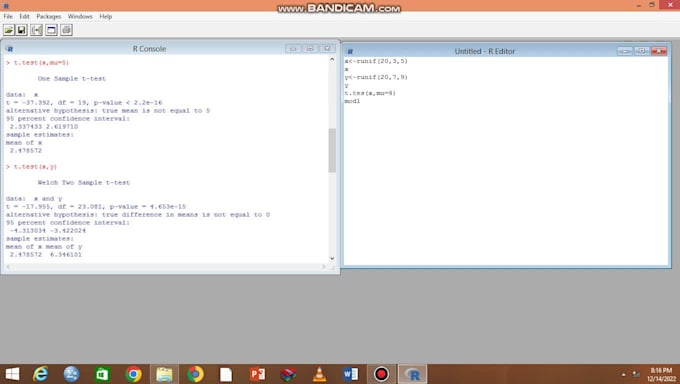Open the blank document taskbar icon
680x384 pixels.
(226, 374)
